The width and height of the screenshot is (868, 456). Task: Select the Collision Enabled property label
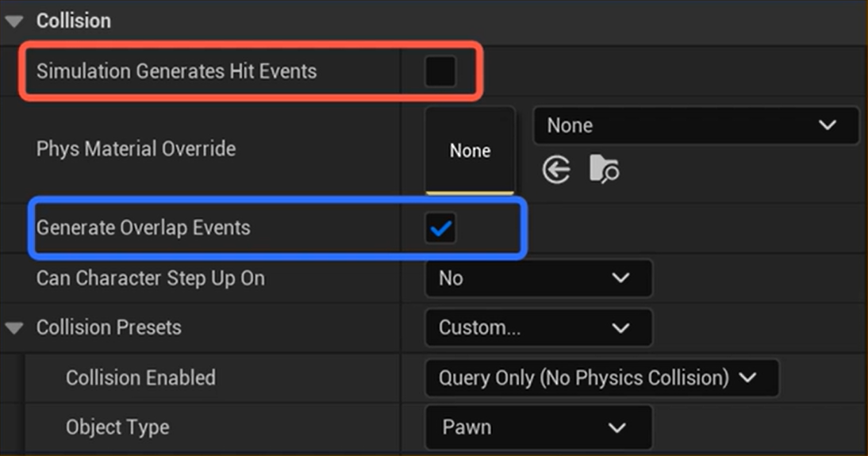(140, 377)
